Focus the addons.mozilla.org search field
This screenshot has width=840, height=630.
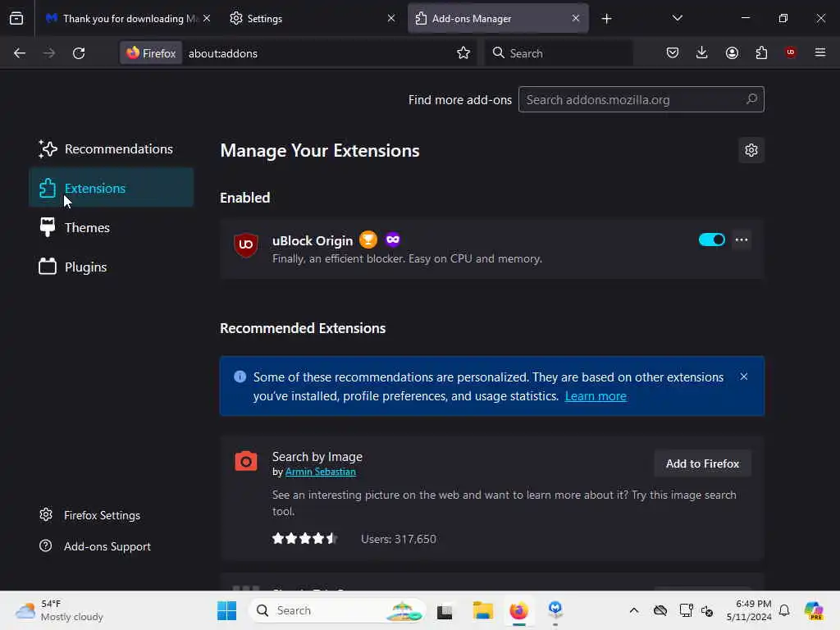tap(641, 99)
